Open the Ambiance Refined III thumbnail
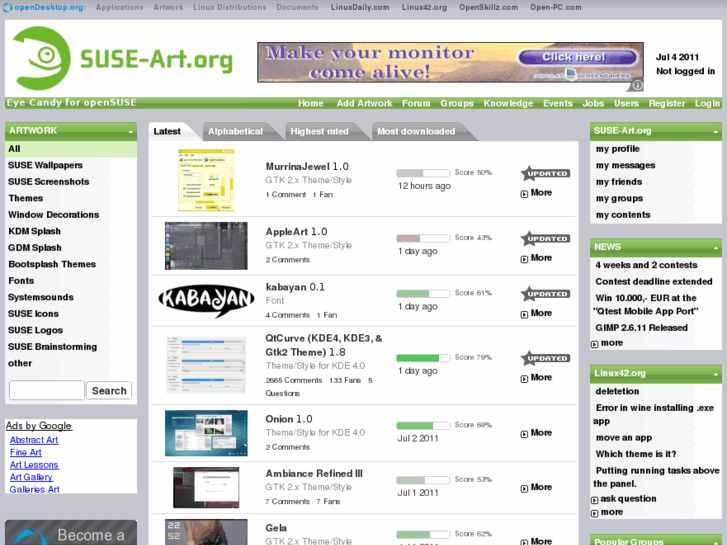Screen dimensions: 727x545 pos(206,487)
